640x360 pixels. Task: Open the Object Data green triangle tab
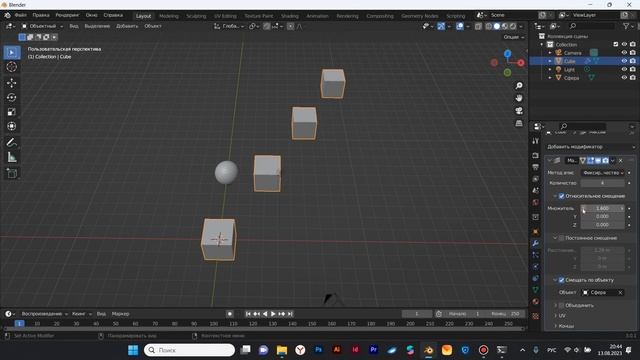point(536,290)
